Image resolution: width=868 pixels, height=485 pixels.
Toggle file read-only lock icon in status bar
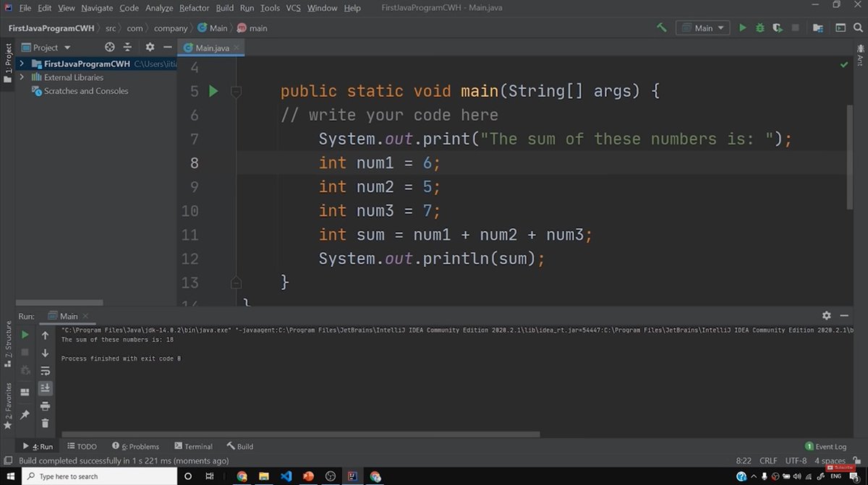pos(858,460)
